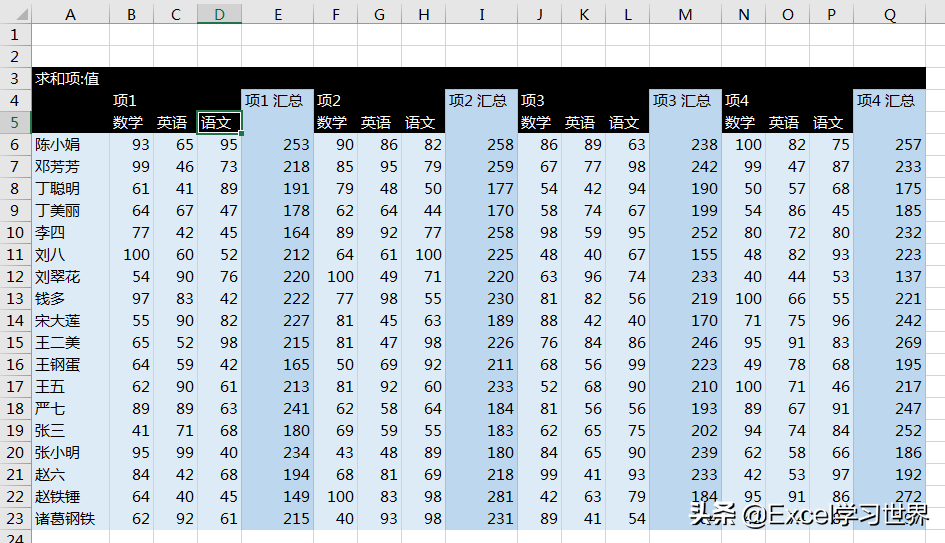
Task: Click the '项3 汇总' header cell
Action: tap(685, 101)
